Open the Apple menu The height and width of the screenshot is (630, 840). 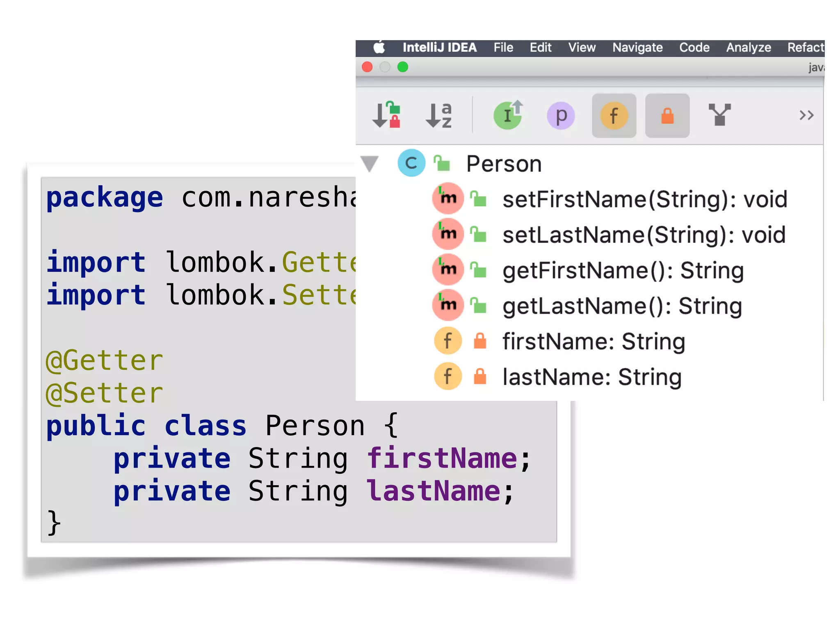pyautogui.click(x=379, y=48)
